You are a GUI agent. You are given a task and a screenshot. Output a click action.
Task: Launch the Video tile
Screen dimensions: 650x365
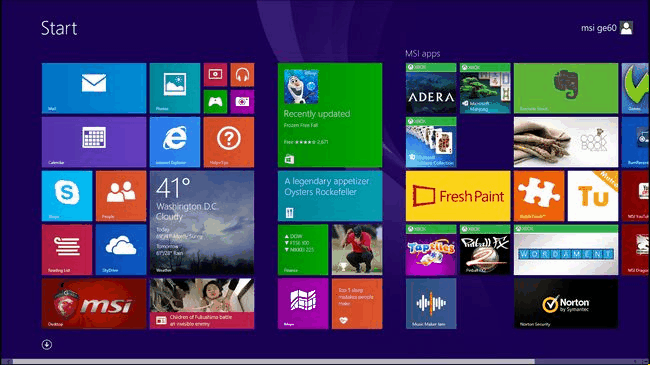point(215,75)
